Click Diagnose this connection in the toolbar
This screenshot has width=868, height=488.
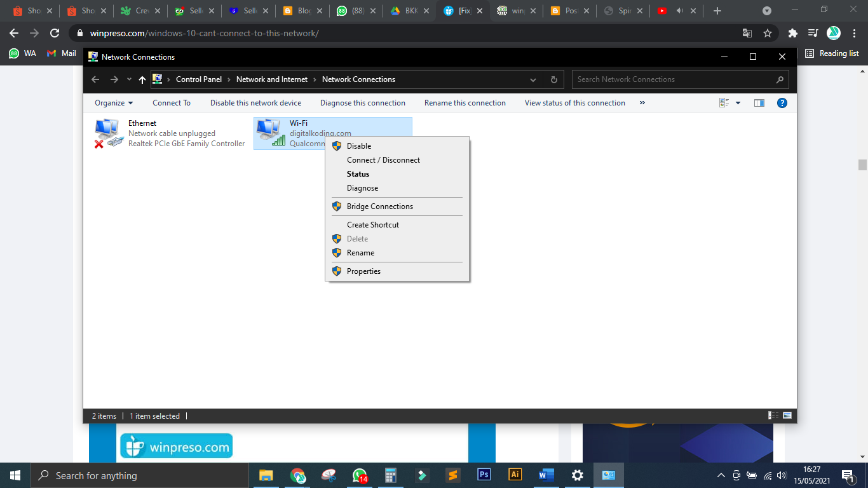point(363,102)
